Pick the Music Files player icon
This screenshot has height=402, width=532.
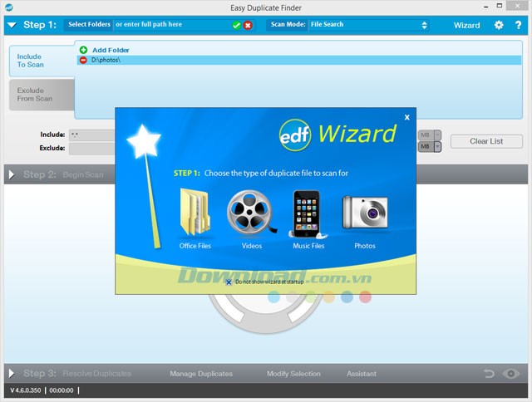tap(308, 213)
